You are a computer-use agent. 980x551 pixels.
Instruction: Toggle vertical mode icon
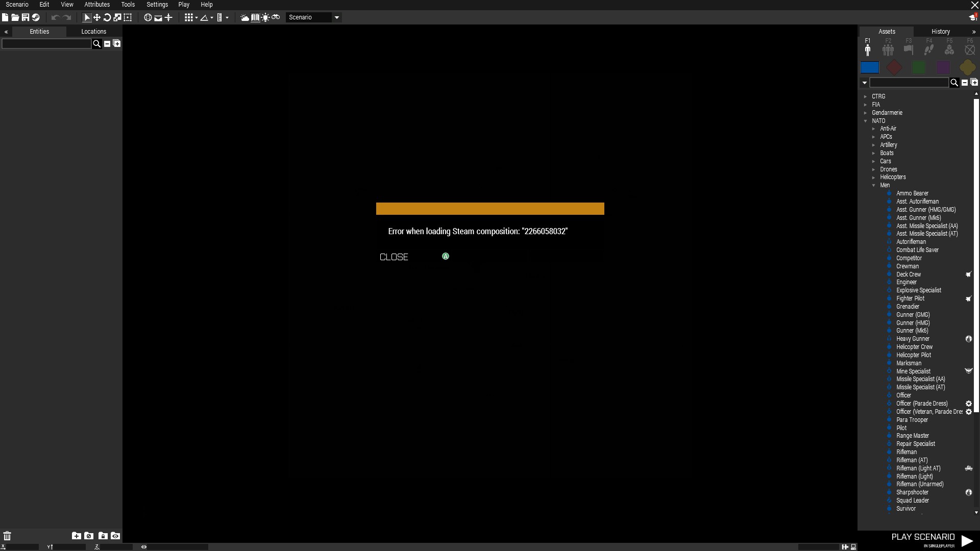(x=168, y=17)
